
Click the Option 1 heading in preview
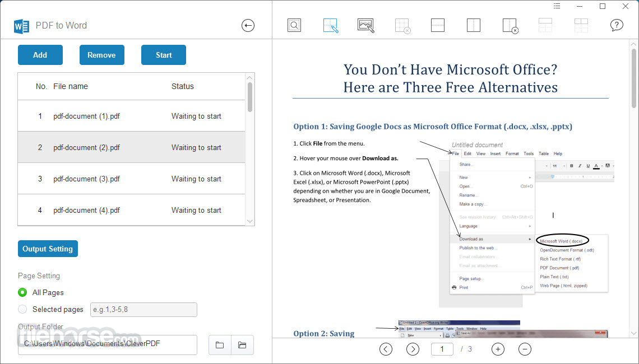pyautogui.click(x=433, y=127)
